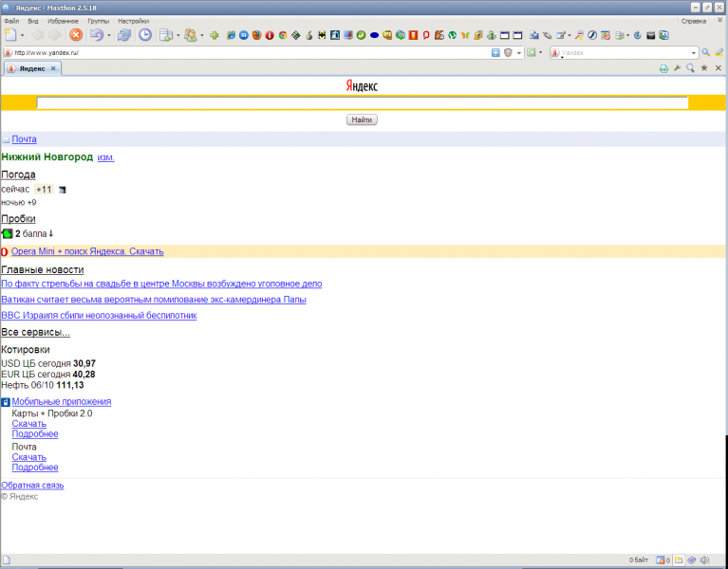Screen dimensions: 728x569
Task: Focus the Yandex page search input field
Action: tap(363, 103)
